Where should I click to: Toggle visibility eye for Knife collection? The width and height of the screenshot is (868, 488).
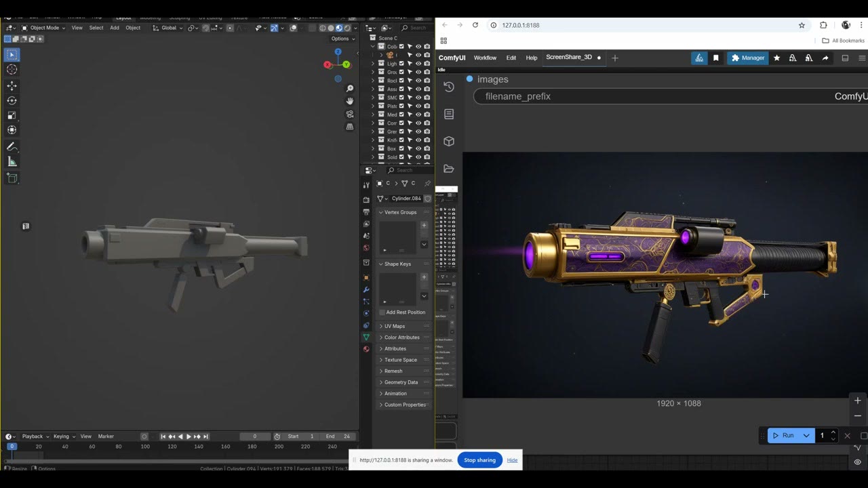tap(418, 140)
